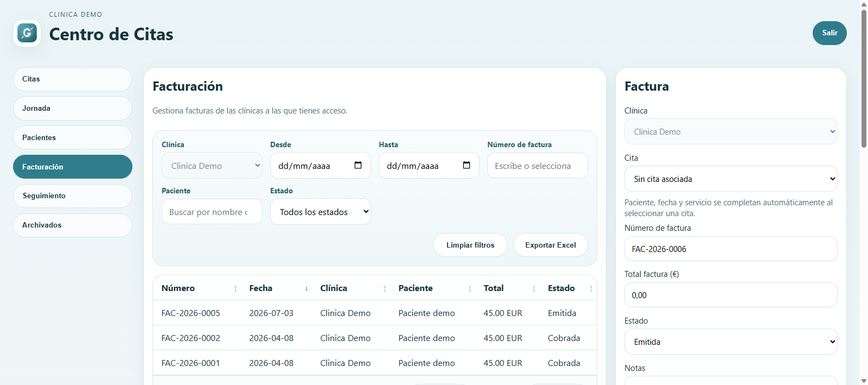This screenshot has width=868, height=385.
Task: Sort the table by Fecha column arrow
Action: (307, 289)
